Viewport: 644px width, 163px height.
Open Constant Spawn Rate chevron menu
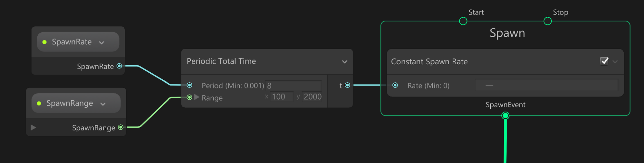point(615,62)
